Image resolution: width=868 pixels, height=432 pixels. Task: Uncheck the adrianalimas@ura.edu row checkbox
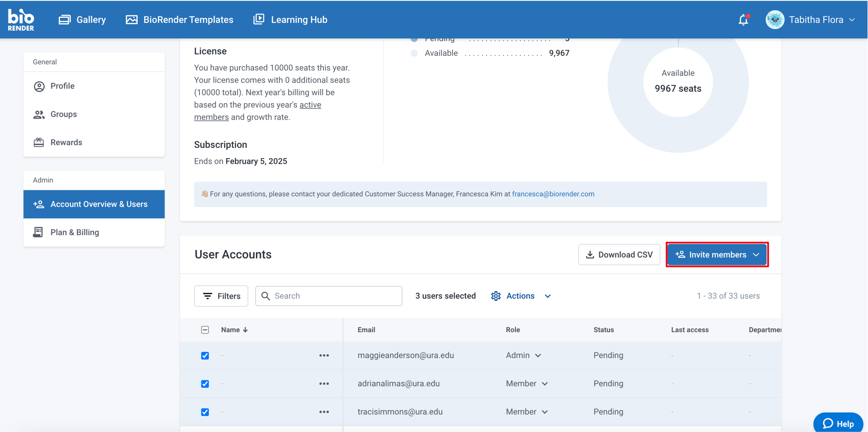tap(205, 384)
